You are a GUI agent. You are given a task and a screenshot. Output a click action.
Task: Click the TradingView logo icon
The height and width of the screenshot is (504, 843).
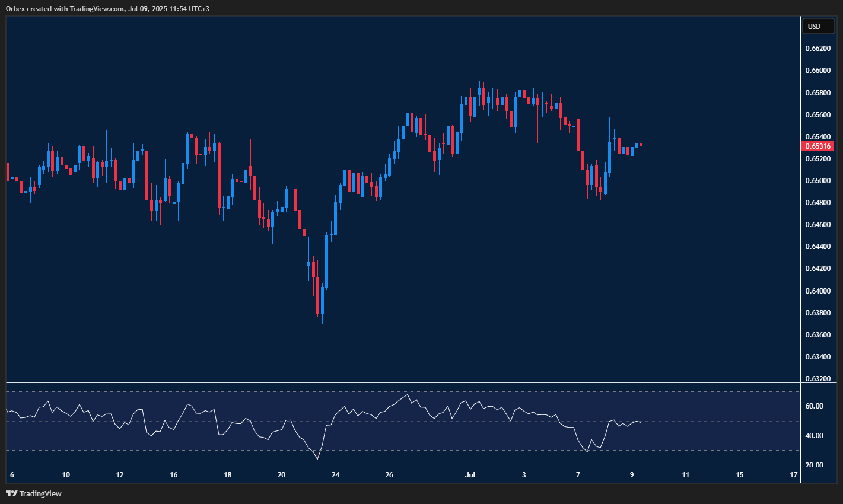click(10, 493)
